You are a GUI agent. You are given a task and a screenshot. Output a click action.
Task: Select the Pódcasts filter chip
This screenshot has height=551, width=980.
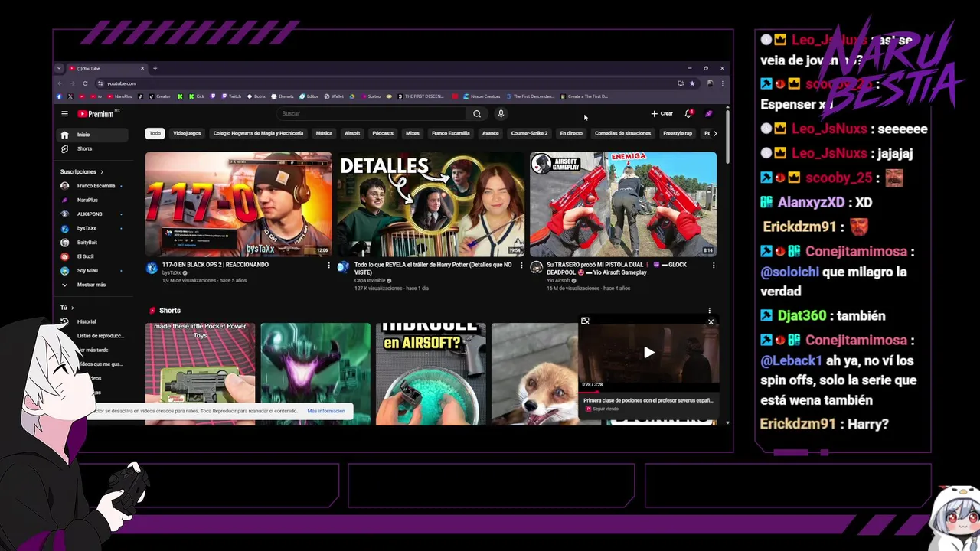click(383, 133)
